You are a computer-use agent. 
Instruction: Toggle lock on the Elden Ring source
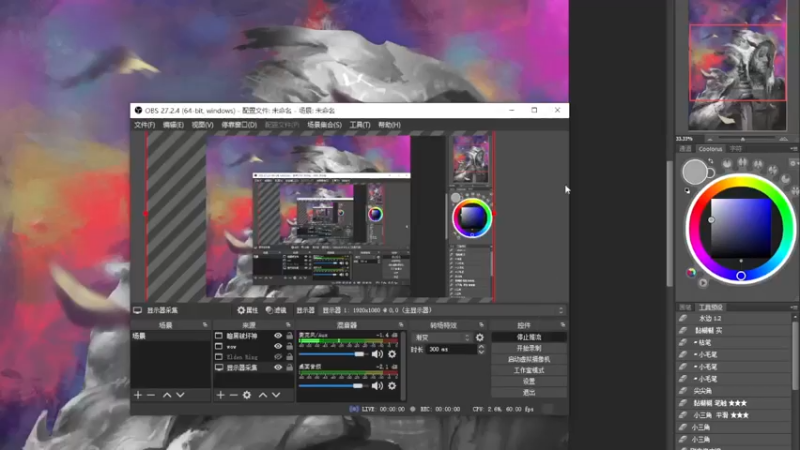[x=289, y=357]
